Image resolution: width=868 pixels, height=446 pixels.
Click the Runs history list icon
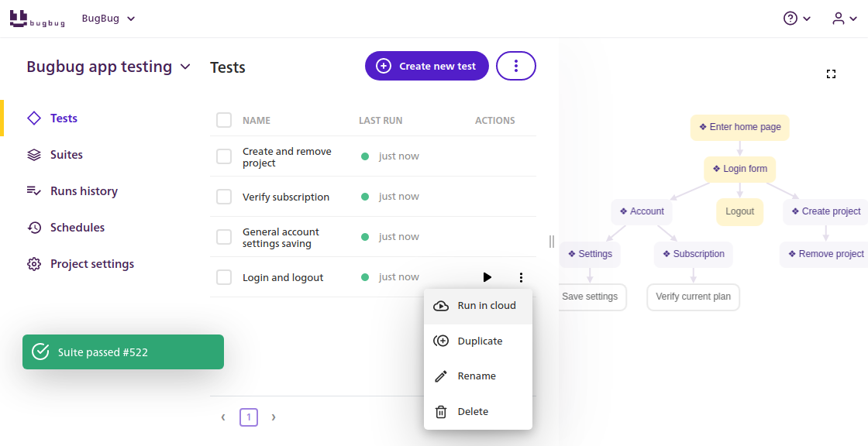pyautogui.click(x=34, y=191)
